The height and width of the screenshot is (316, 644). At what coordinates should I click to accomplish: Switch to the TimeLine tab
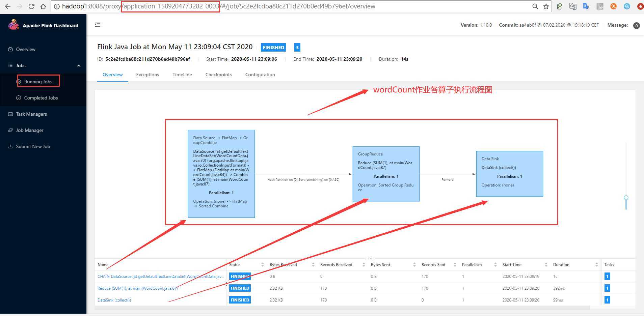click(x=182, y=75)
